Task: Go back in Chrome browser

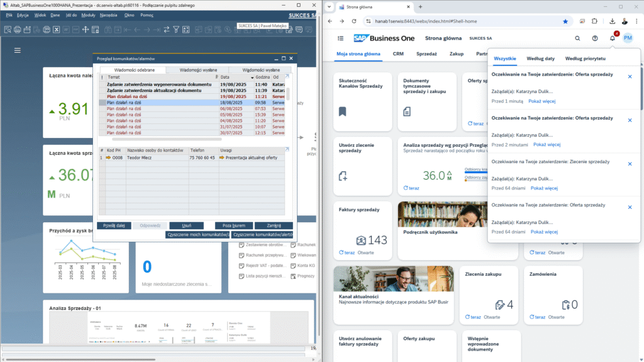Action: pos(330,21)
